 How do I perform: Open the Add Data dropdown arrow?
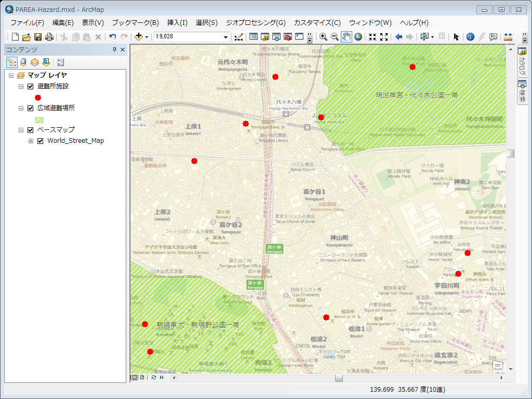click(147, 37)
